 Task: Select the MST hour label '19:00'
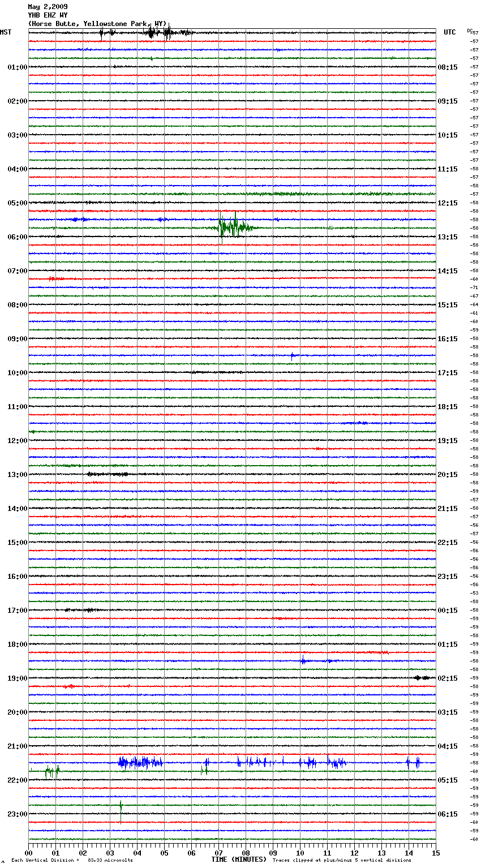(18, 678)
